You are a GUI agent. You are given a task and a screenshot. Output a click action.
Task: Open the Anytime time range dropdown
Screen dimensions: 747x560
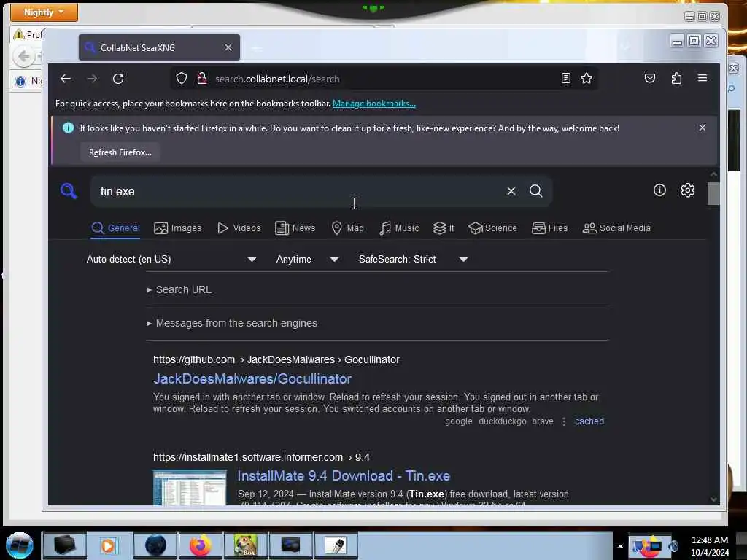pyautogui.click(x=307, y=259)
